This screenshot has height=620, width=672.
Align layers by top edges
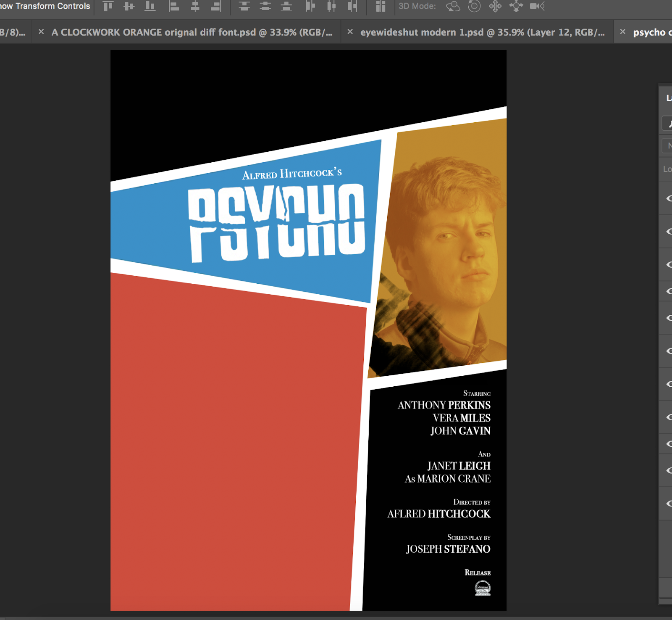coord(108,6)
